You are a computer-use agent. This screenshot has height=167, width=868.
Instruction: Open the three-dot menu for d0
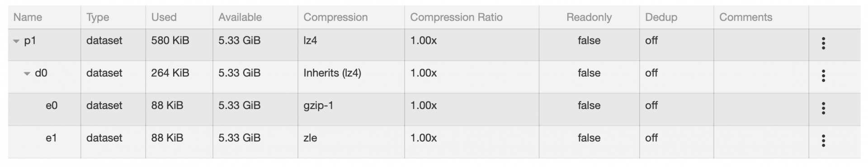point(823,76)
